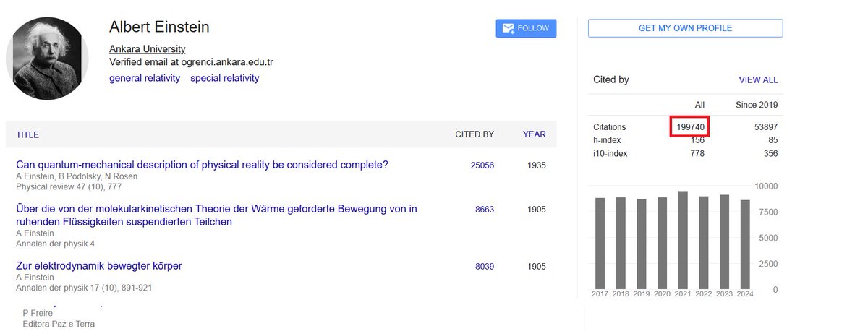Screen dimensions: 868x331
Task: Open the quantum-mechanical description paper
Action: click(202, 165)
